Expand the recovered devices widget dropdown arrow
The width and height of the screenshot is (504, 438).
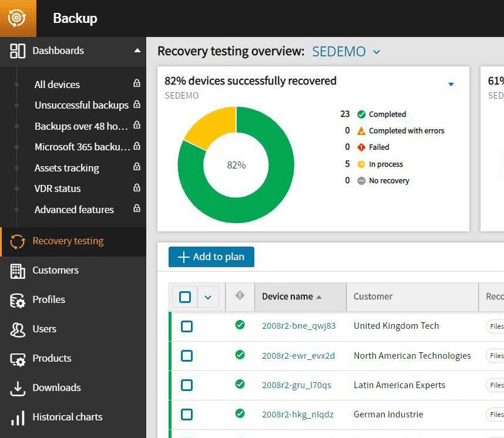(451, 85)
